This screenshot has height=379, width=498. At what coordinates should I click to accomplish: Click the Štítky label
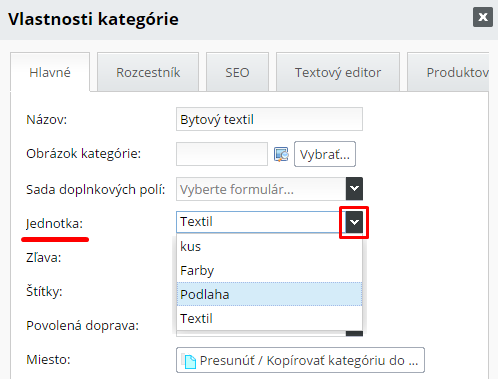point(44,292)
